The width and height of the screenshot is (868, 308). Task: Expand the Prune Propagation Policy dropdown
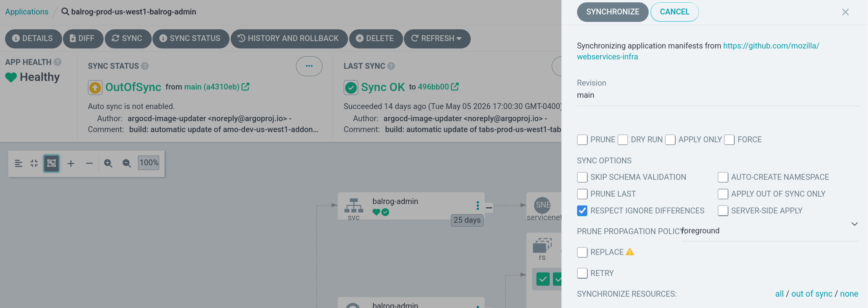[769, 231]
